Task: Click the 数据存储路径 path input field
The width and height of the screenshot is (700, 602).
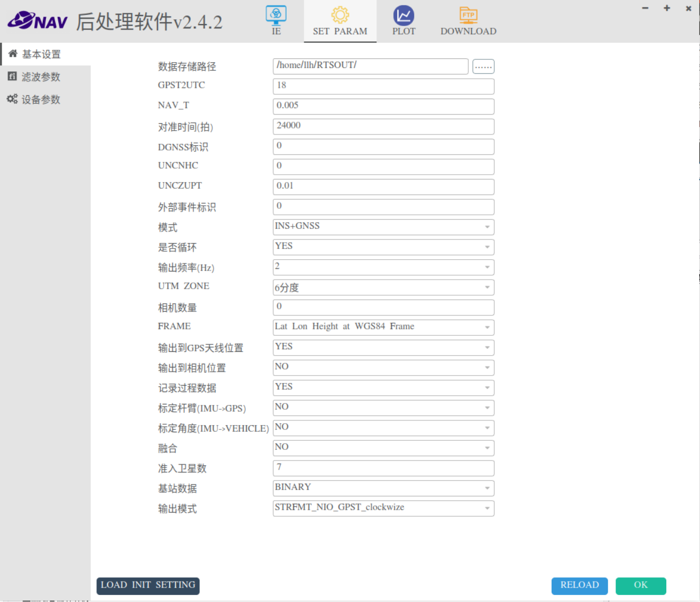Action: 371,66
